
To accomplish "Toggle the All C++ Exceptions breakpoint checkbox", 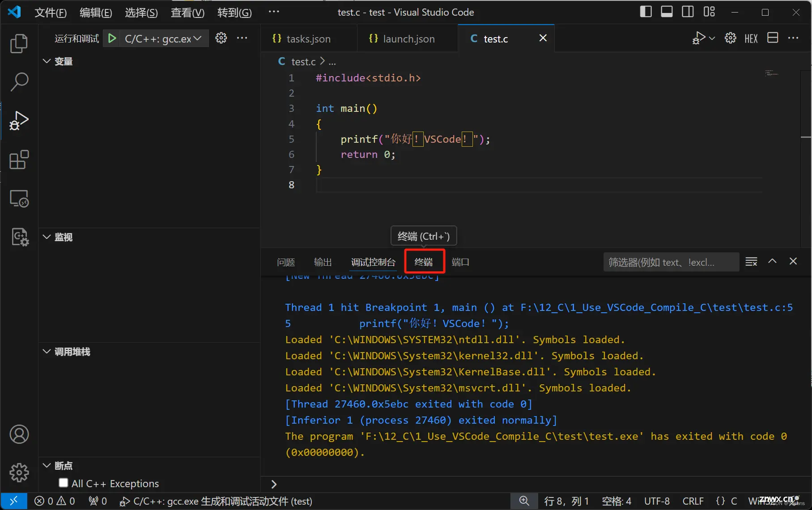I will (x=64, y=483).
